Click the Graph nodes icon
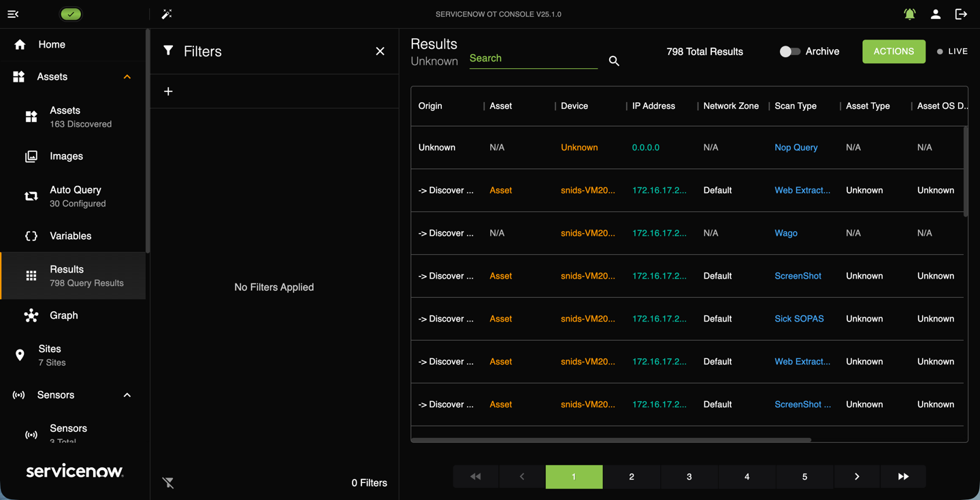The height and width of the screenshot is (500, 980). [31, 315]
